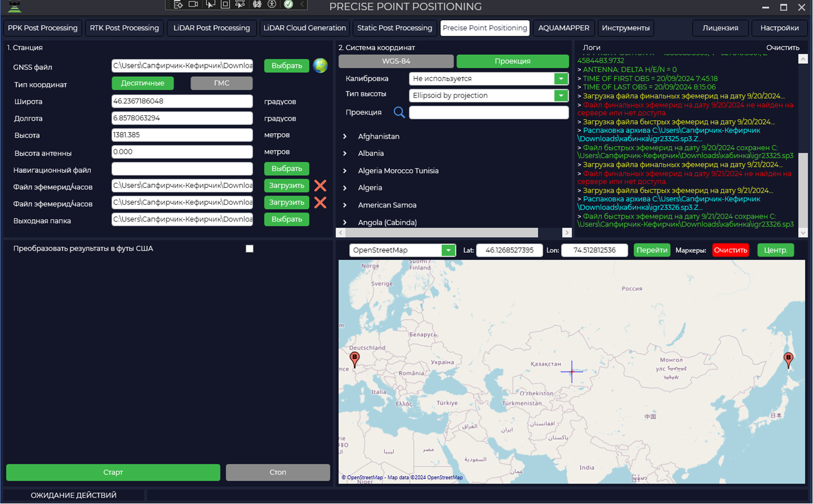The width and height of the screenshot is (813, 504).
Task: Switch coordinate system to WGS-84
Action: [x=396, y=62]
